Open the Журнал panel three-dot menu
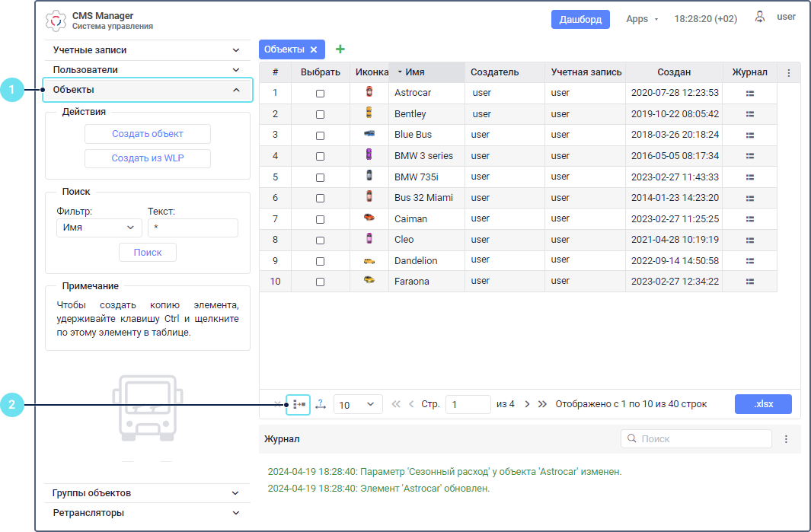 787,439
